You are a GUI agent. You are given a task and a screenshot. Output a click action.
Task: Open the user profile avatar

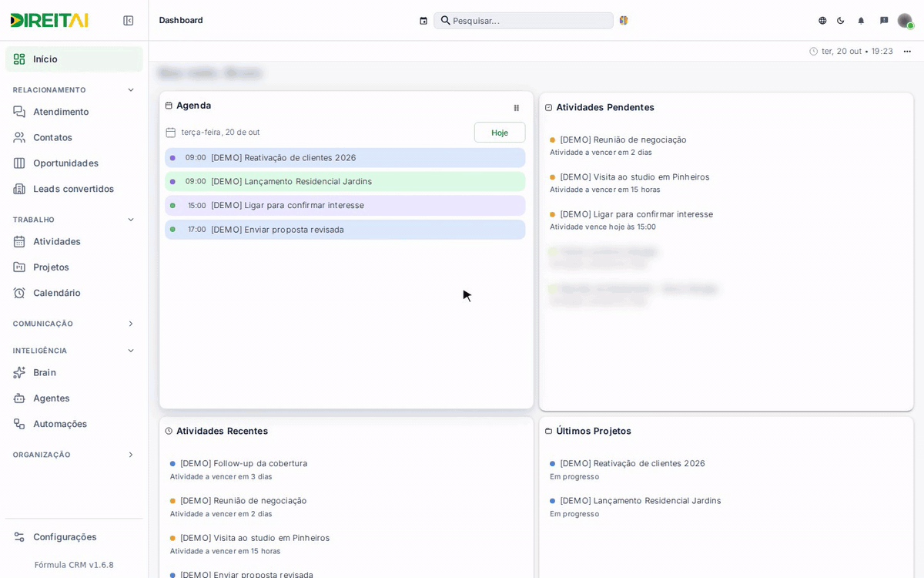point(905,21)
